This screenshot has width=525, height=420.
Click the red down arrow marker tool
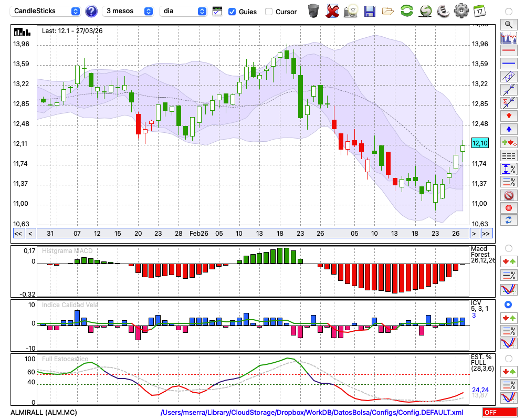tap(508, 115)
